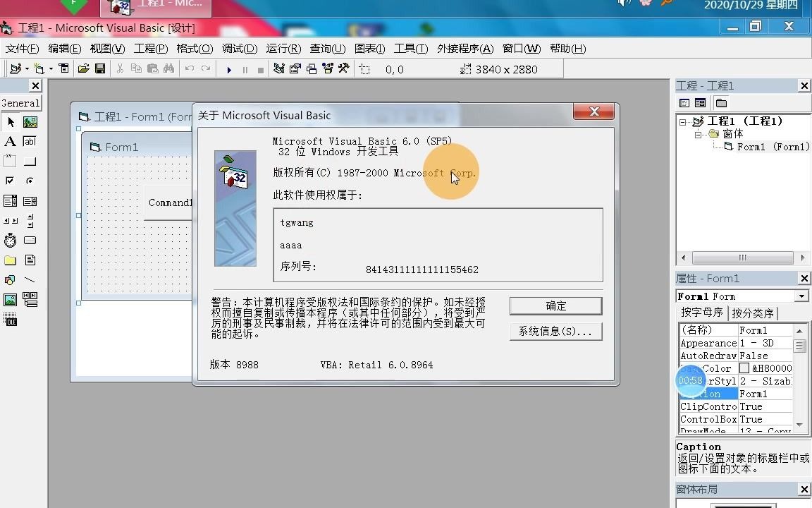This screenshot has width=812, height=508.
Task: Click the Toggle Folders icon in Project Explorer
Action: 720,102
